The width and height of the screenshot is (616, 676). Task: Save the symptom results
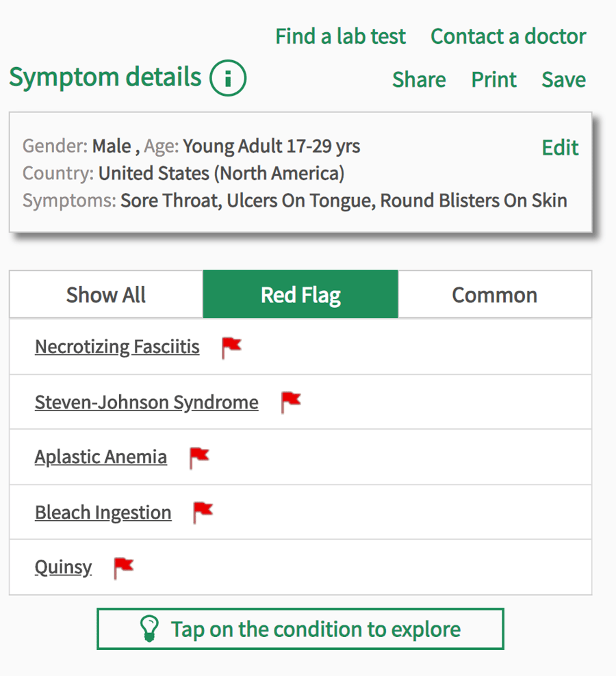tap(563, 79)
